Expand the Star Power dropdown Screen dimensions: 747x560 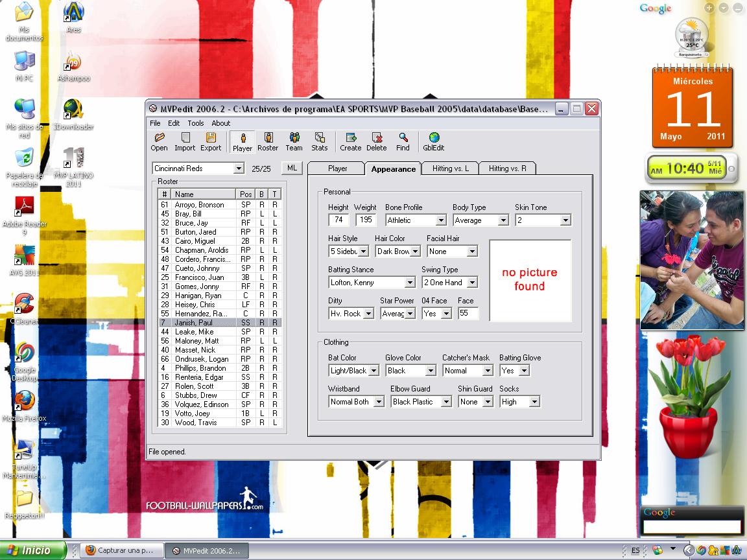pyautogui.click(x=410, y=313)
